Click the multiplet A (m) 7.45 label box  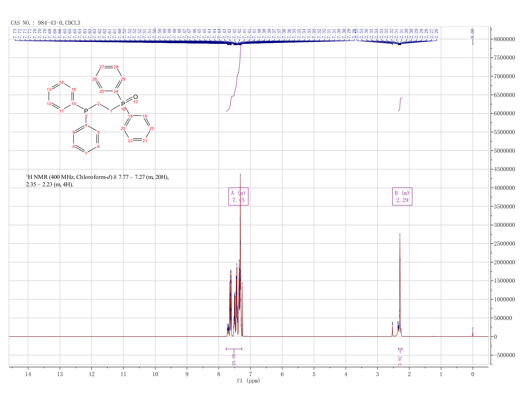[238, 196]
